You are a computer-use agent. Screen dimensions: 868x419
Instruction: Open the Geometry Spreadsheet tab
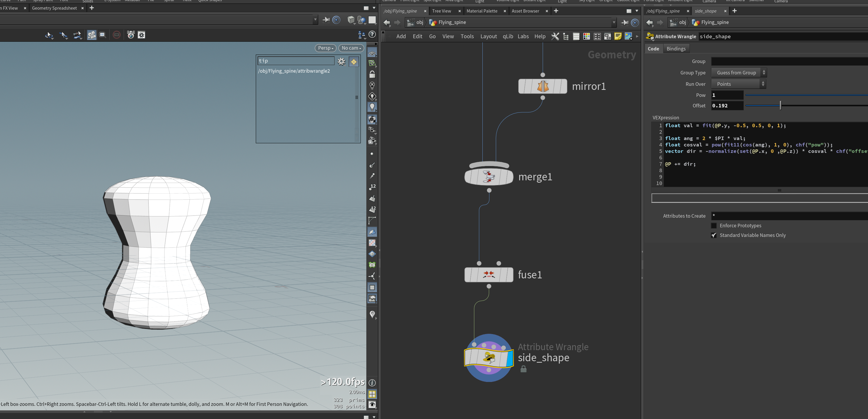[x=54, y=8]
